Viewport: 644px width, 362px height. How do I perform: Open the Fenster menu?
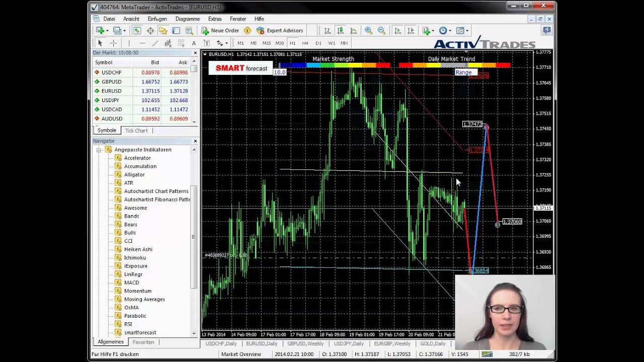(x=238, y=19)
